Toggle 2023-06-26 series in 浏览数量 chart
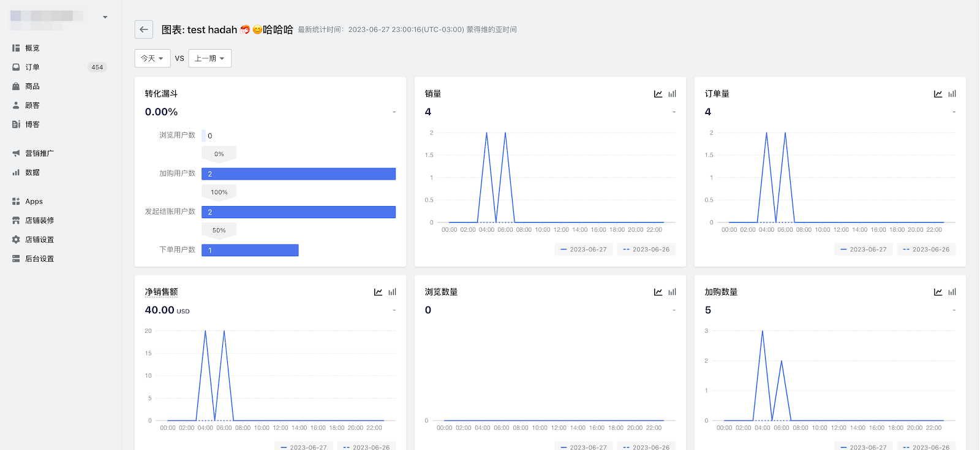980x450 pixels. [x=646, y=447]
